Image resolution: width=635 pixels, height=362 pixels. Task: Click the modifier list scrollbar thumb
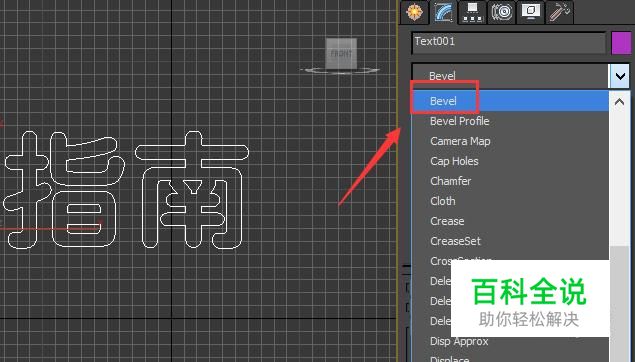click(x=619, y=304)
